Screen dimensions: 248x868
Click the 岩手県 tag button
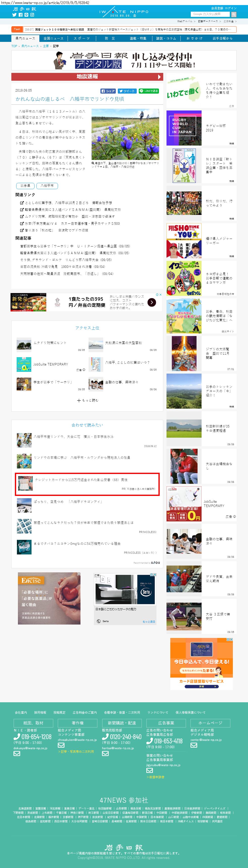[25, 186]
